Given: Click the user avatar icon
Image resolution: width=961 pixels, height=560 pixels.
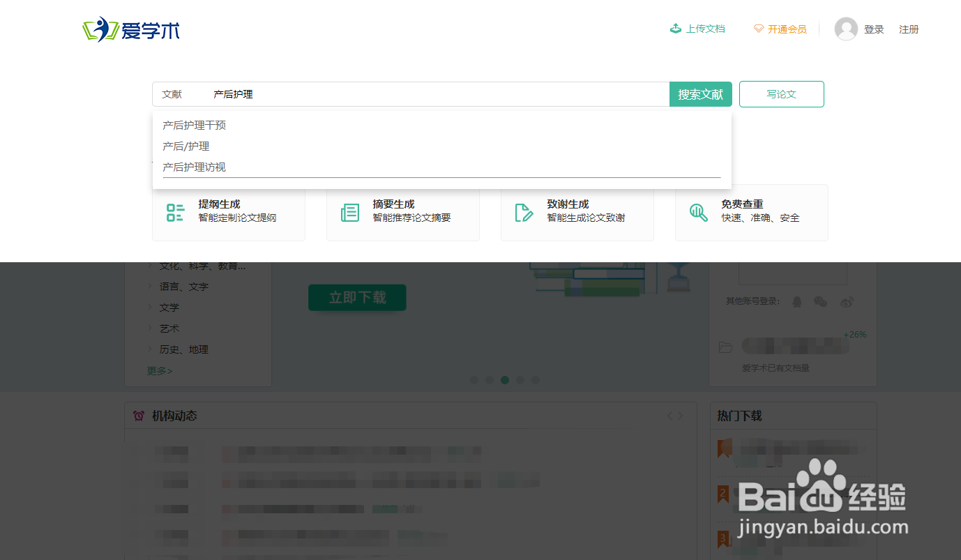Looking at the screenshot, I should click(846, 29).
